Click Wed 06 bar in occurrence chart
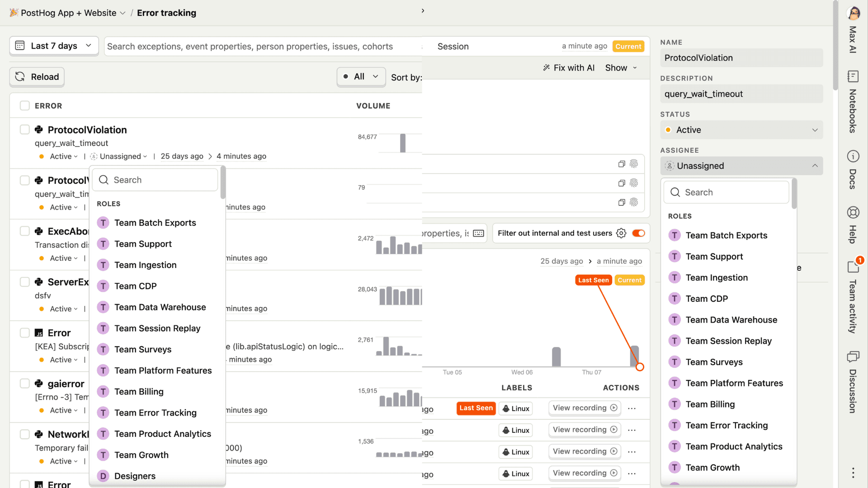 pos(557,357)
